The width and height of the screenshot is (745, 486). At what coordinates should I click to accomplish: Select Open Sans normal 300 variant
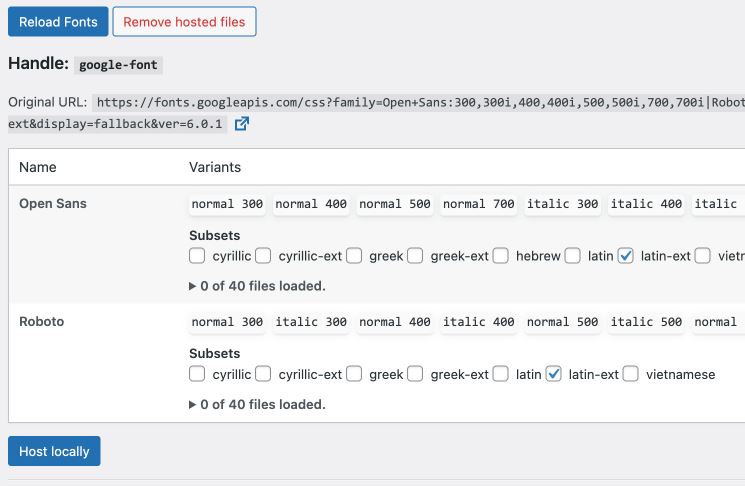[x=227, y=204]
